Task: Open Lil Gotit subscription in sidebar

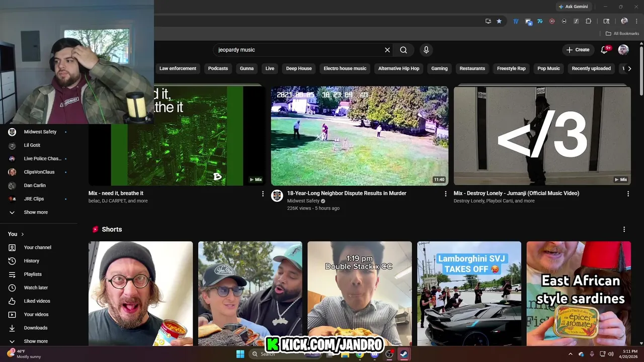Action: (x=39, y=145)
